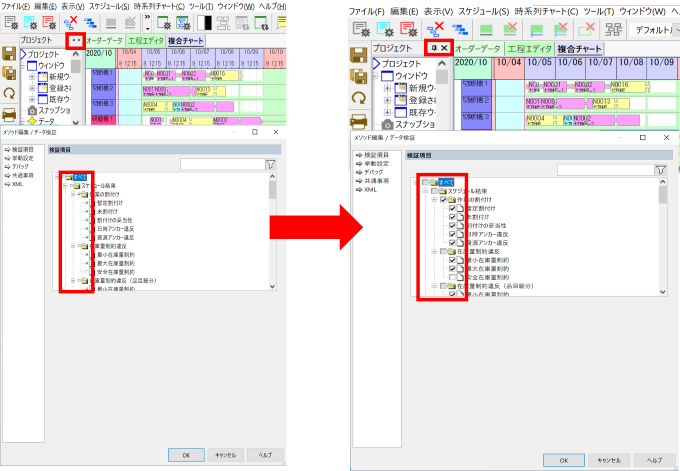Click first settings gear toolbar icon in right window
The image size is (680, 471).
pos(361,29)
